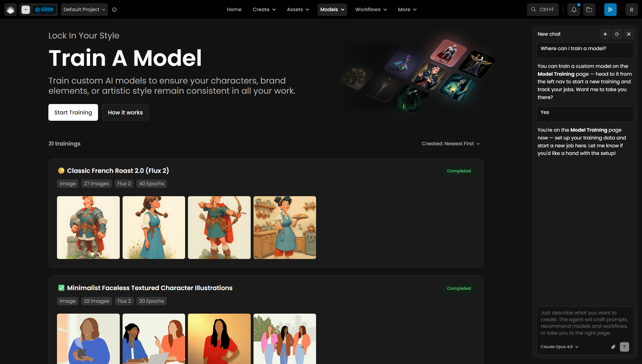Click the 'Where can I train a model?' message
Image resolution: width=642 pixels, height=364 pixels.
coord(585,50)
